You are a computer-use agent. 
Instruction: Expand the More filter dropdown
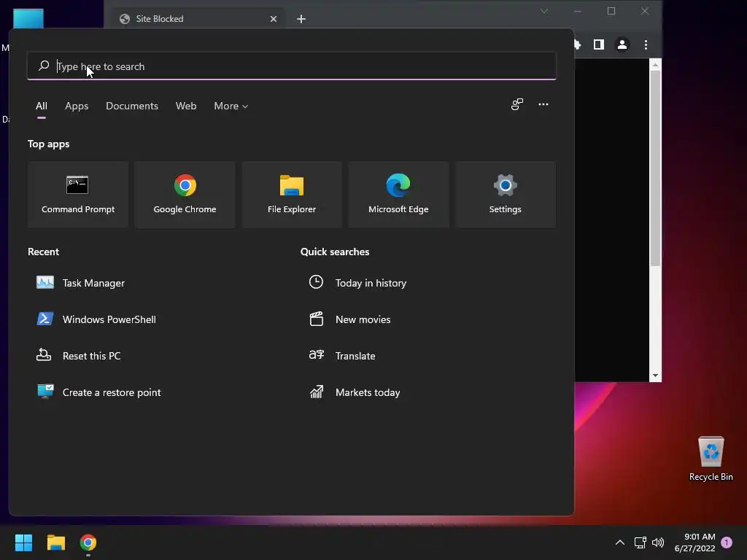pyautogui.click(x=231, y=106)
